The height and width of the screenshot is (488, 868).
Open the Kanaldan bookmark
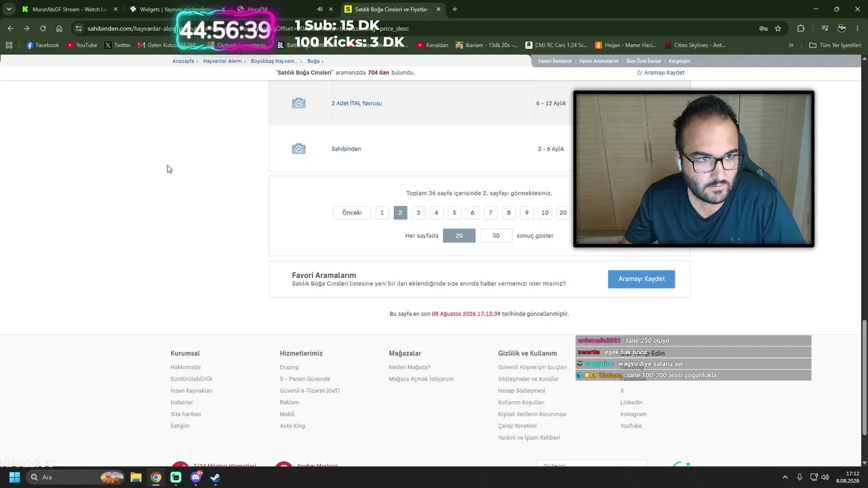coord(433,45)
